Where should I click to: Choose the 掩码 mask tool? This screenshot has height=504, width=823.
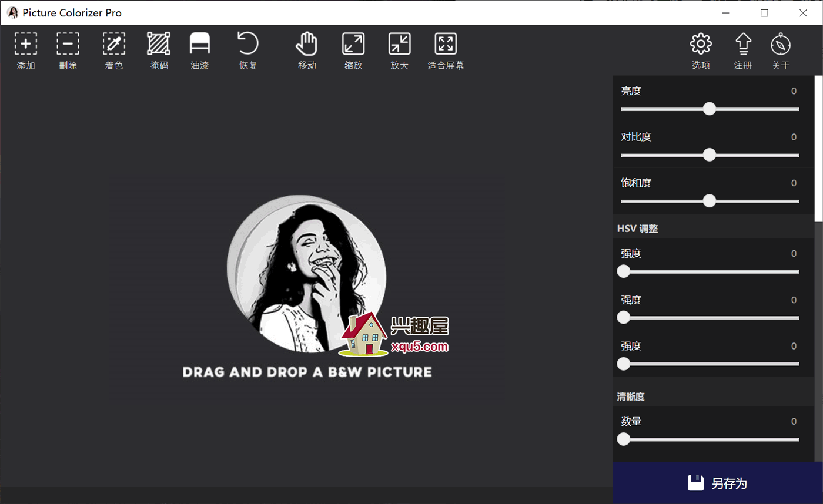tap(159, 44)
